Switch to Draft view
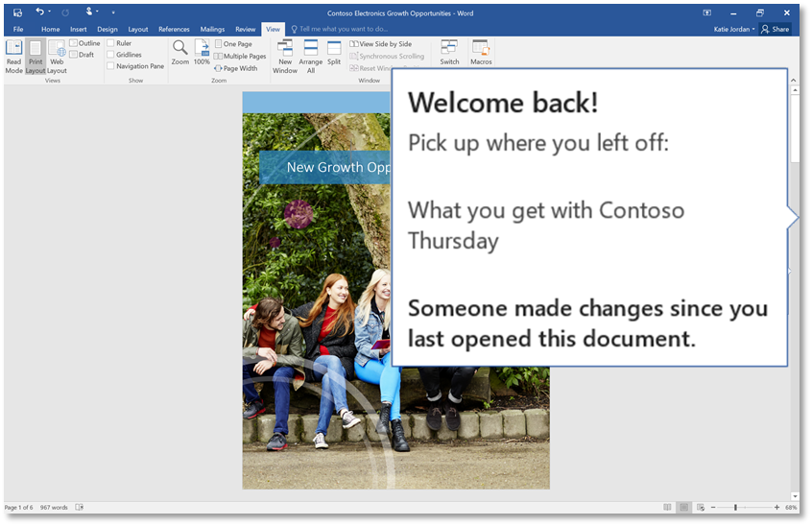 click(x=83, y=55)
